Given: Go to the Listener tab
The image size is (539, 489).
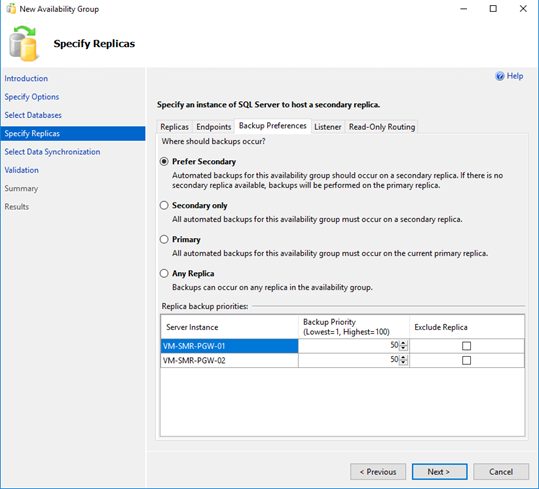Looking at the screenshot, I should (x=328, y=127).
